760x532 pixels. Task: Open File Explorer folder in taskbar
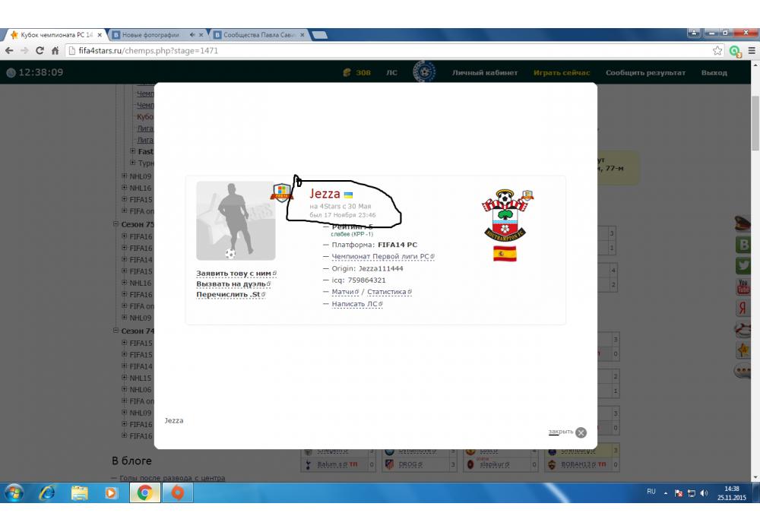tap(80, 492)
